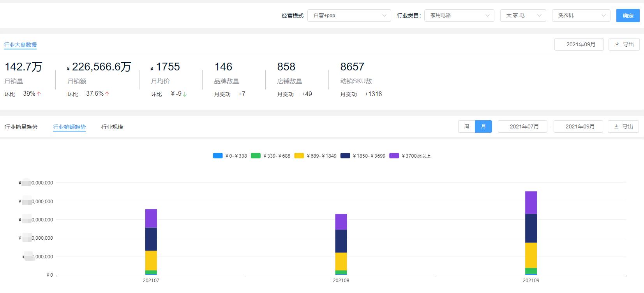Toggle the ¥1850-¥3699 navy legend swatch

345,156
